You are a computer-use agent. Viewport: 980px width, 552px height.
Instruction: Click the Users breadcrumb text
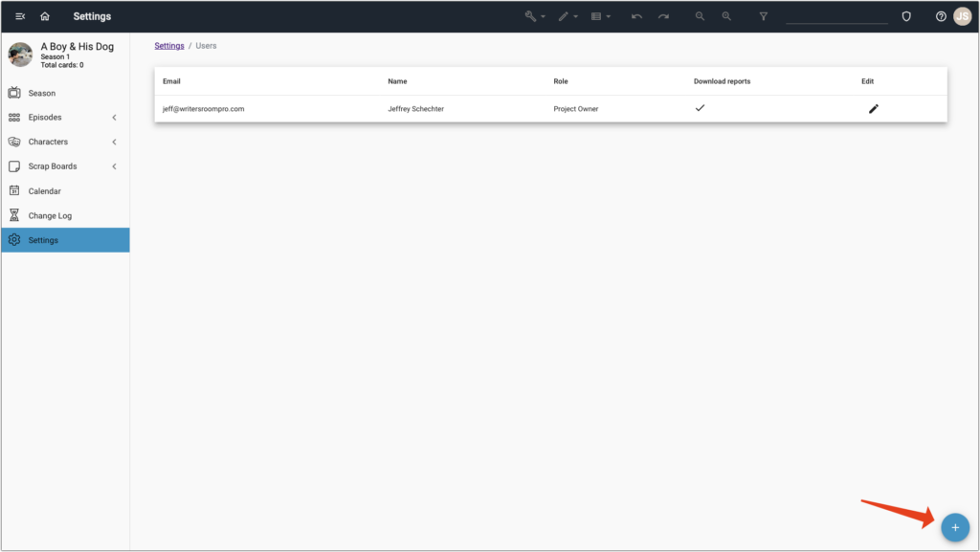206,46
